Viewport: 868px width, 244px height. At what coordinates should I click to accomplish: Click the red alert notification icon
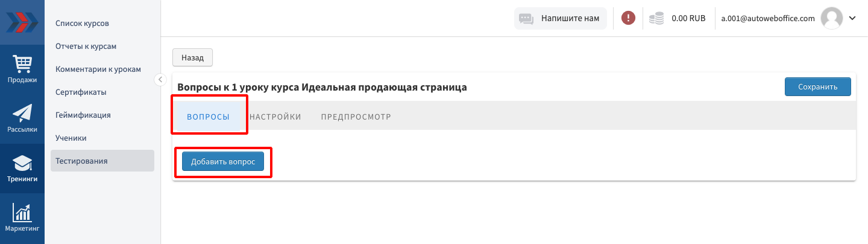click(x=628, y=18)
